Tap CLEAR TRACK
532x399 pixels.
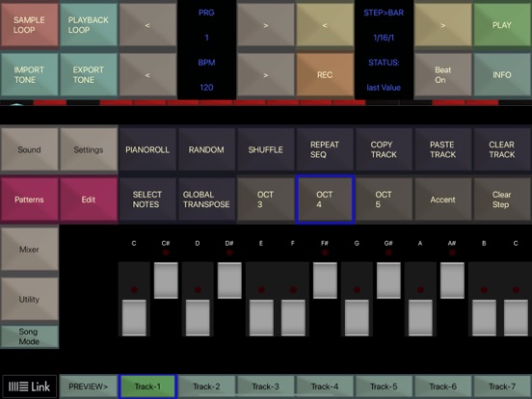click(502, 149)
